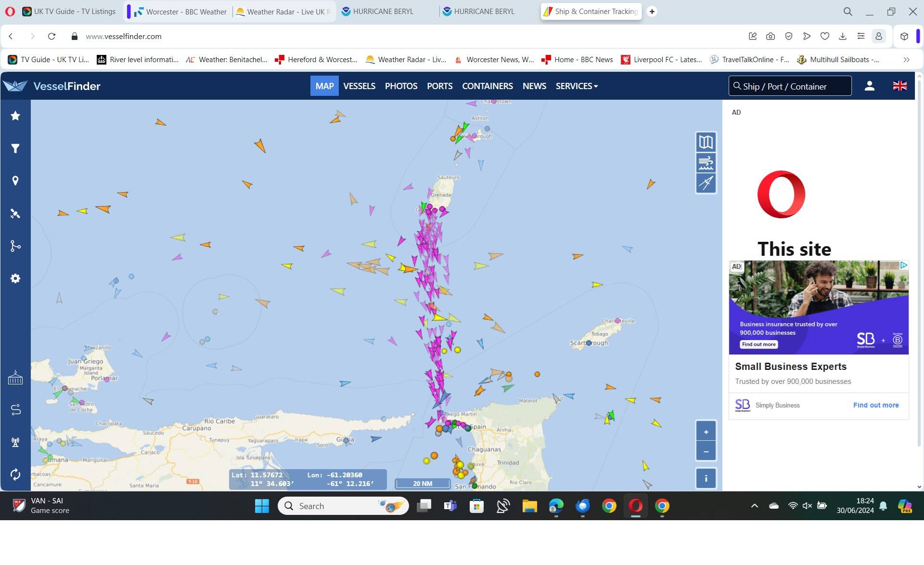Screen dimensions: 924x565
Task: Open the vessel filter funnel icon
Action: (15, 148)
